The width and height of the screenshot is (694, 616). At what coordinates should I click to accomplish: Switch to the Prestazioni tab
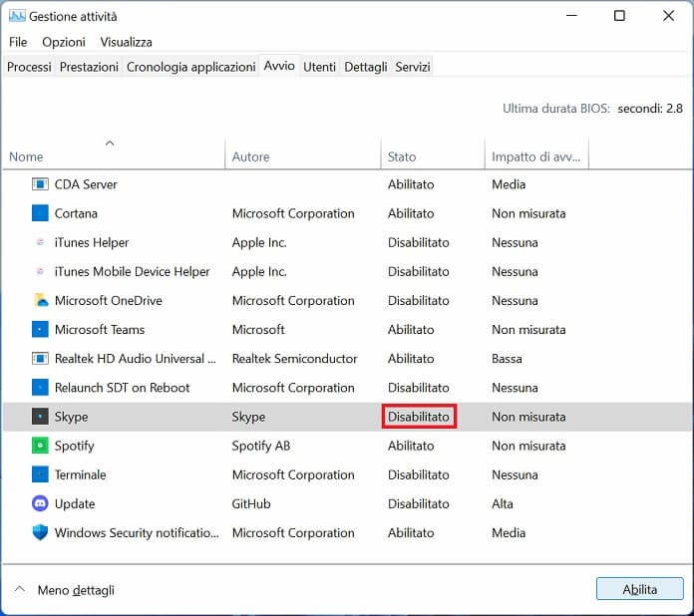(x=89, y=67)
